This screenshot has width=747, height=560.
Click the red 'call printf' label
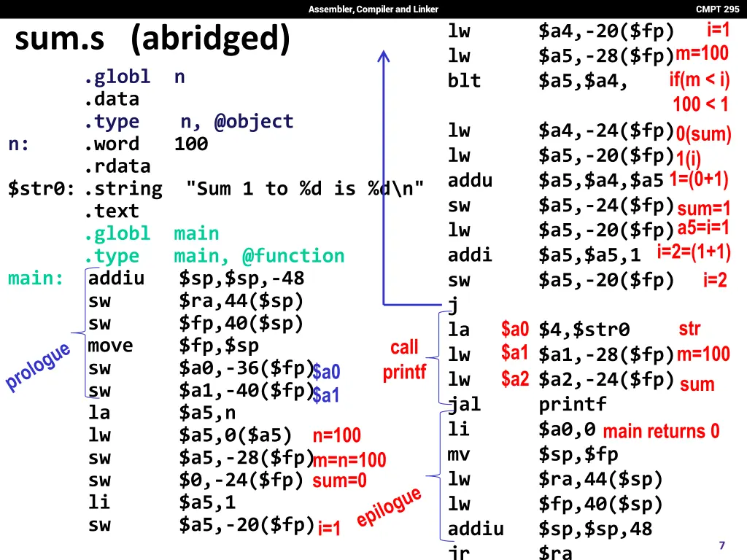pos(404,359)
